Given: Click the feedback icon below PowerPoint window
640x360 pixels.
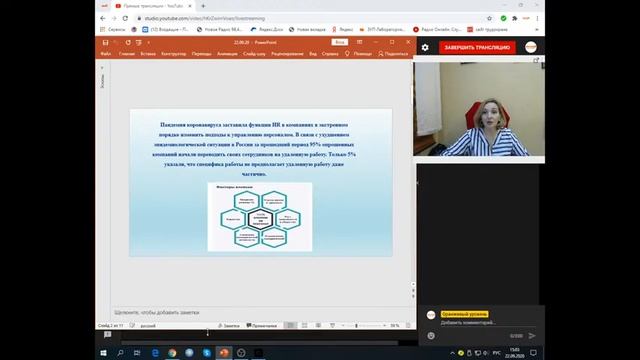Looking at the screenshot, I should click(x=107, y=335).
